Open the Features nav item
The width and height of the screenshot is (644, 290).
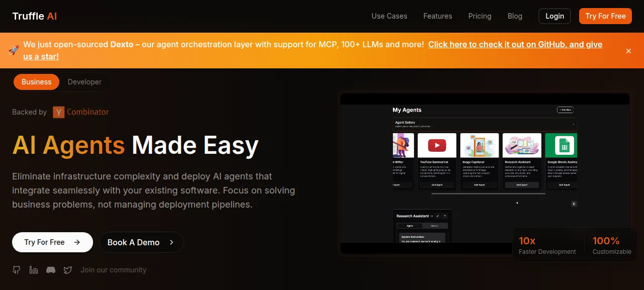(438, 16)
